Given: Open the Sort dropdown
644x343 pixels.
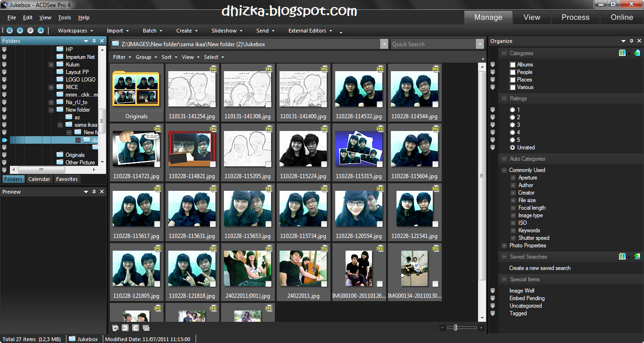Looking at the screenshot, I should [x=169, y=57].
